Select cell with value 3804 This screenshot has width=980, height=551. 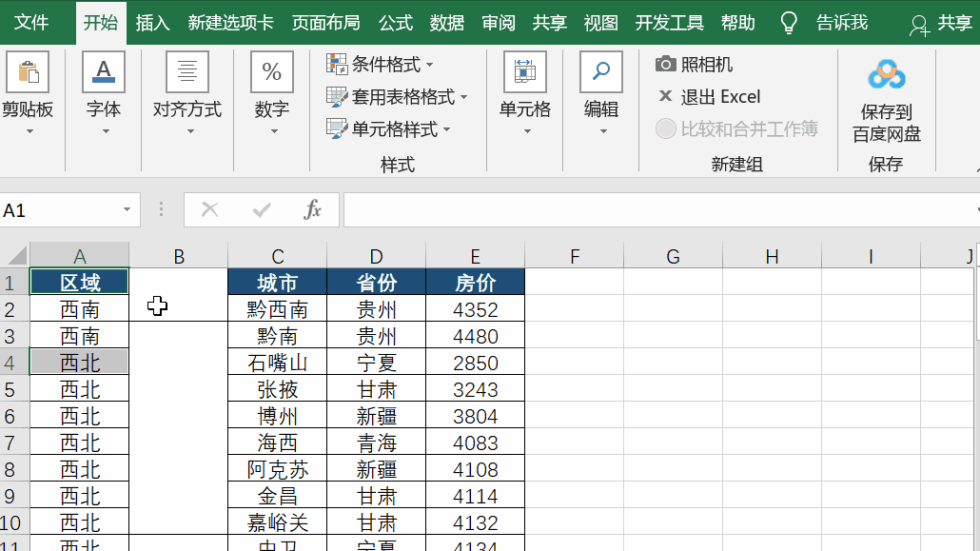pyautogui.click(x=475, y=415)
